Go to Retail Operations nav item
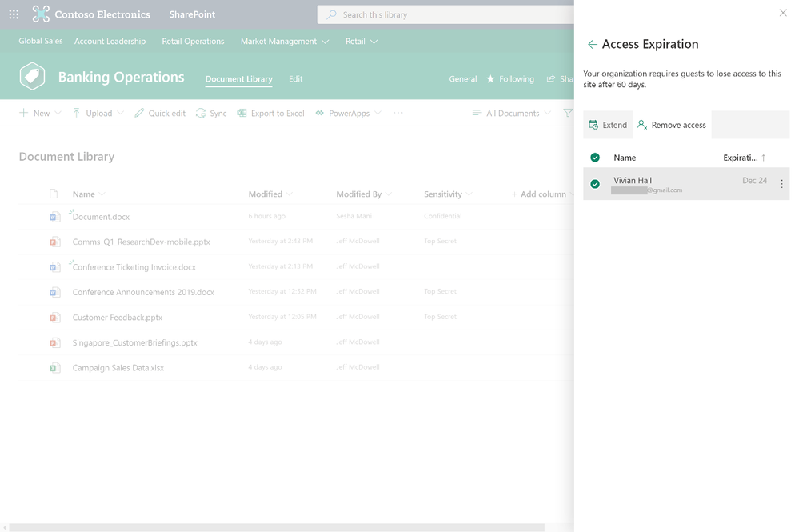 [193, 42]
